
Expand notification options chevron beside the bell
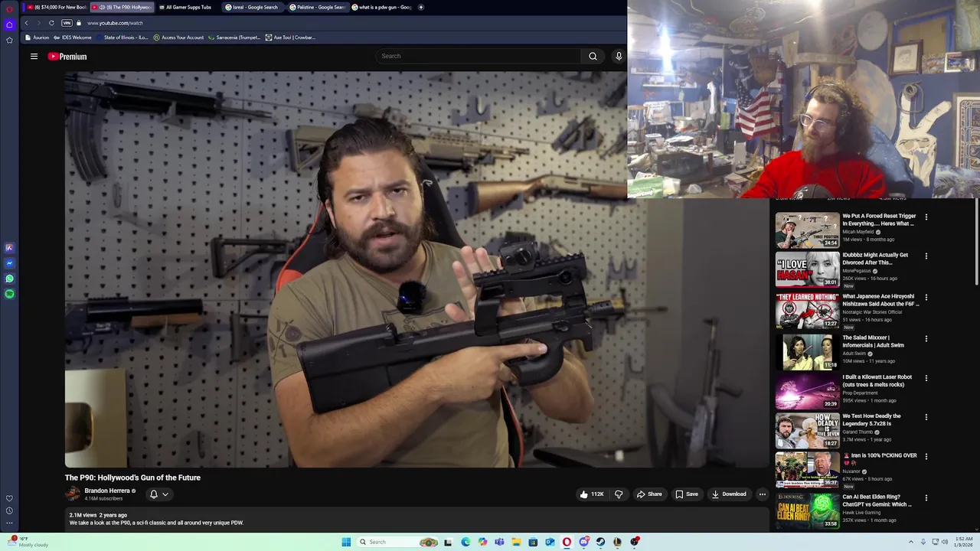click(165, 494)
